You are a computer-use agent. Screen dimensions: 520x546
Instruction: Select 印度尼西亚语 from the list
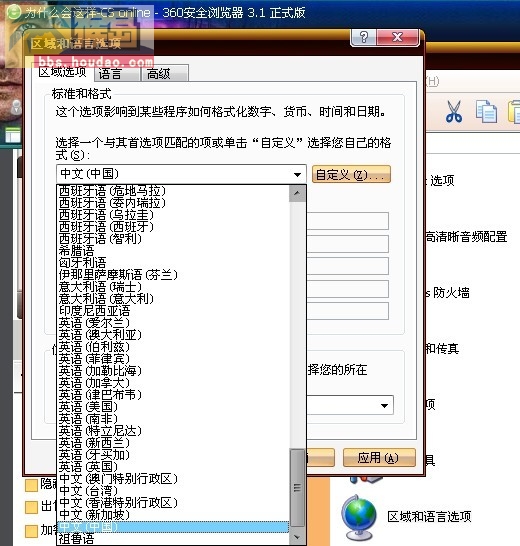[173, 311]
